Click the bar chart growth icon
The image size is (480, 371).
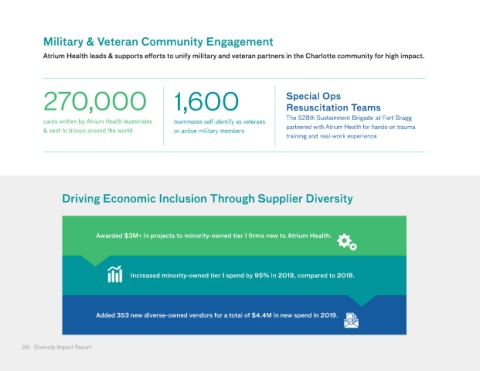point(115,274)
